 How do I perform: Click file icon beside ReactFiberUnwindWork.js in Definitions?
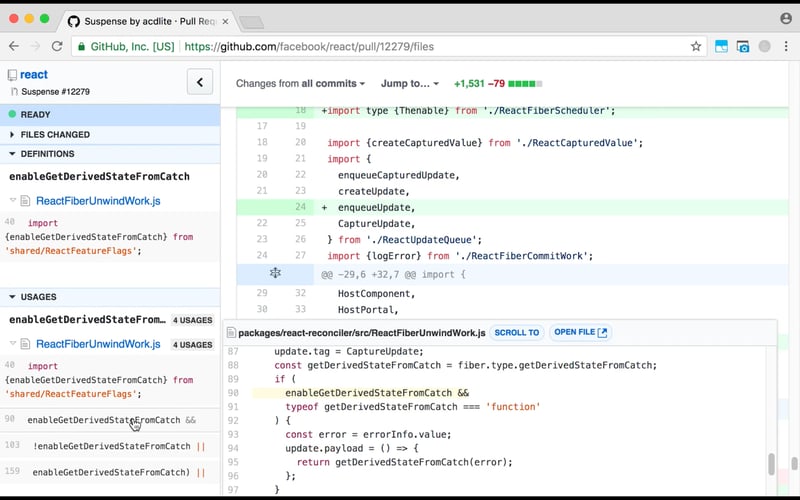click(x=25, y=201)
